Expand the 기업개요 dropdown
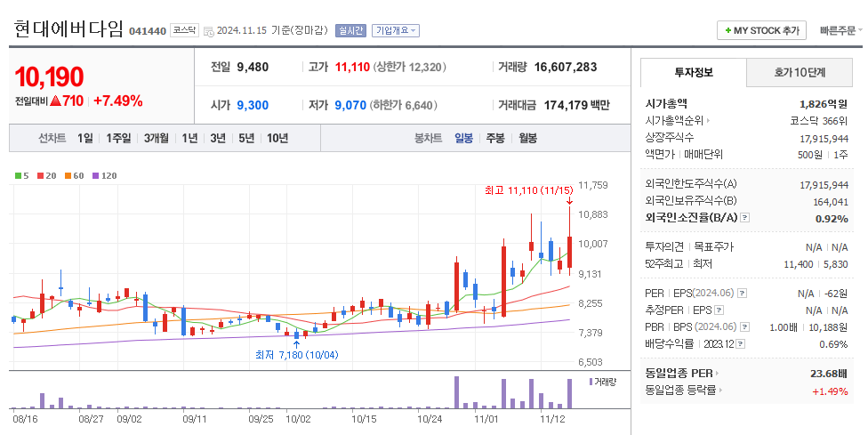Viewport: 868px width, 435px height. point(395,30)
